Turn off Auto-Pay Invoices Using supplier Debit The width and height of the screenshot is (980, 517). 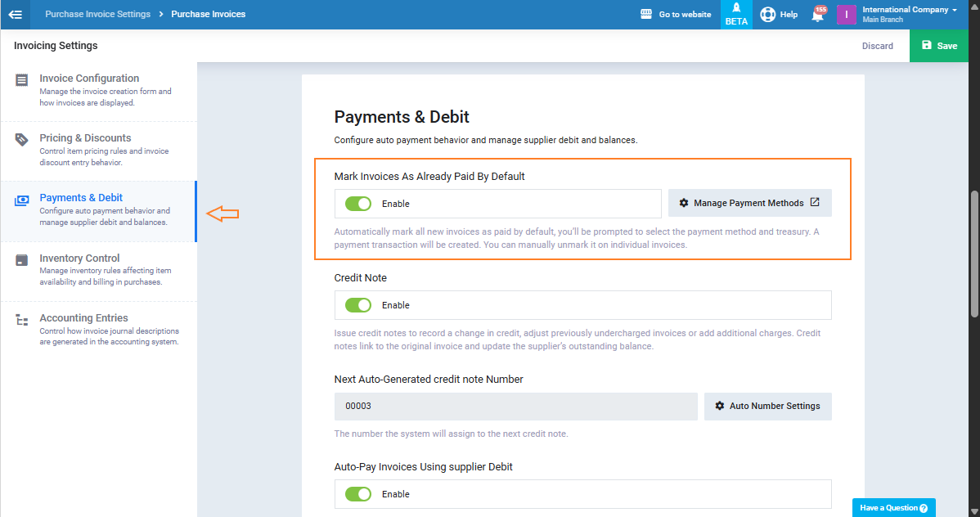click(x=358, y=494)
